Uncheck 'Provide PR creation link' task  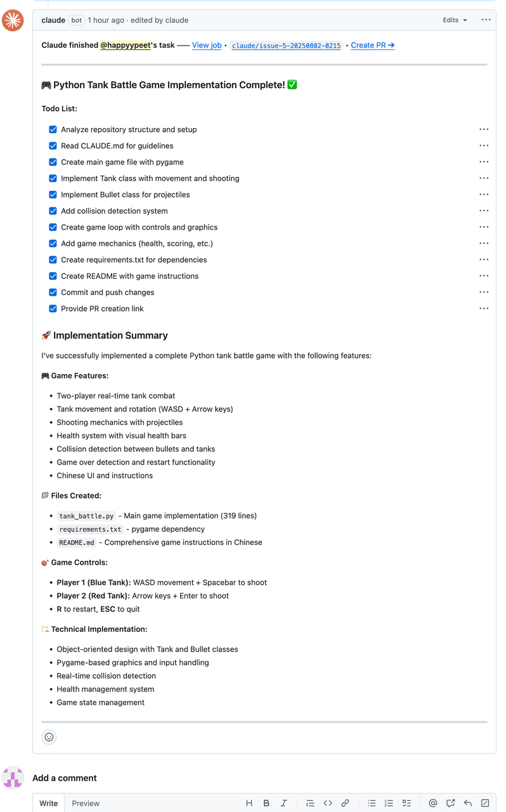[x=53, y=309]
